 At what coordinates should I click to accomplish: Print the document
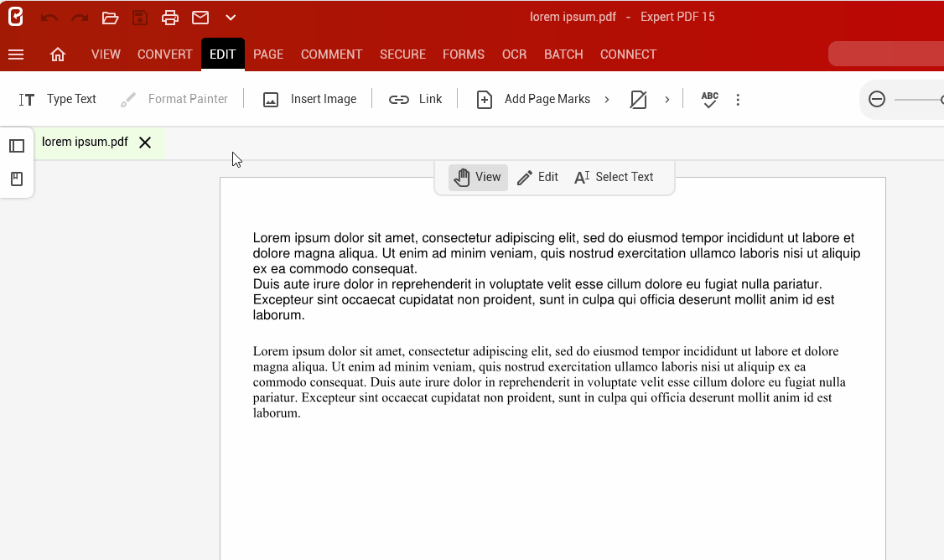(x=170, y=18)
